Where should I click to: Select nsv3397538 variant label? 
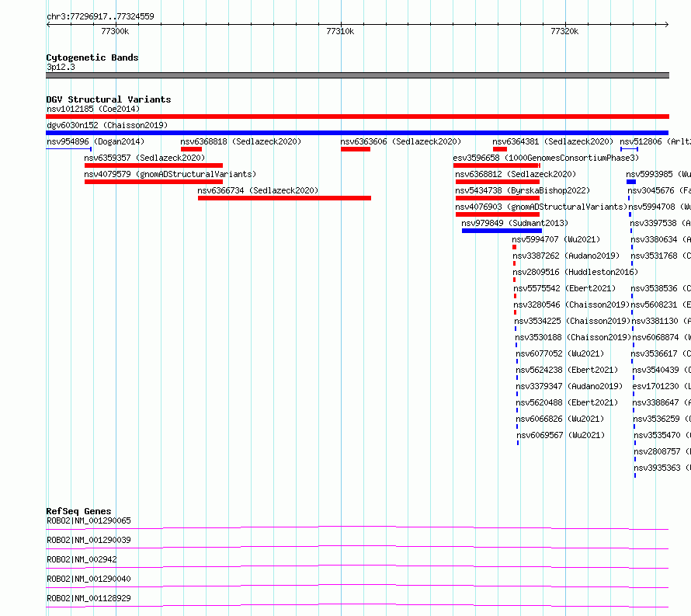pyautogui.click(x=661, y=223)
